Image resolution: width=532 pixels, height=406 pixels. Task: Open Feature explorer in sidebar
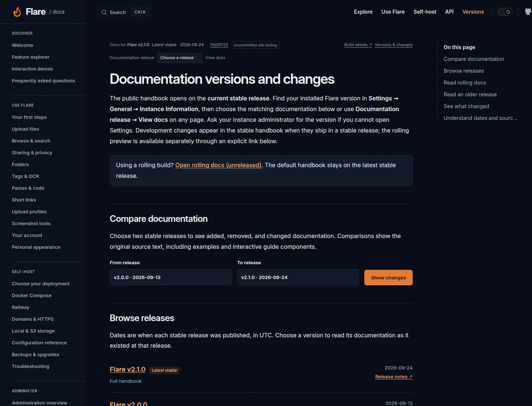click(x=30, y=57)
